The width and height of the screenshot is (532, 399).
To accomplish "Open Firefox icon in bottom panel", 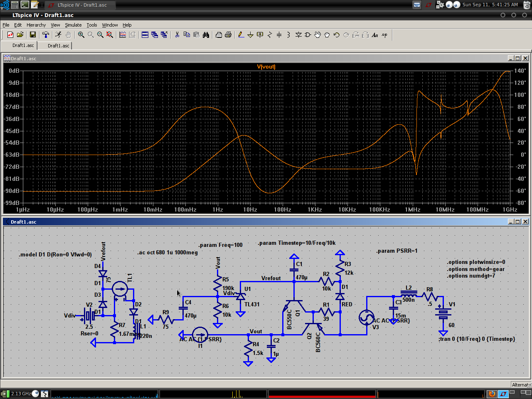I will click(492, 394).
